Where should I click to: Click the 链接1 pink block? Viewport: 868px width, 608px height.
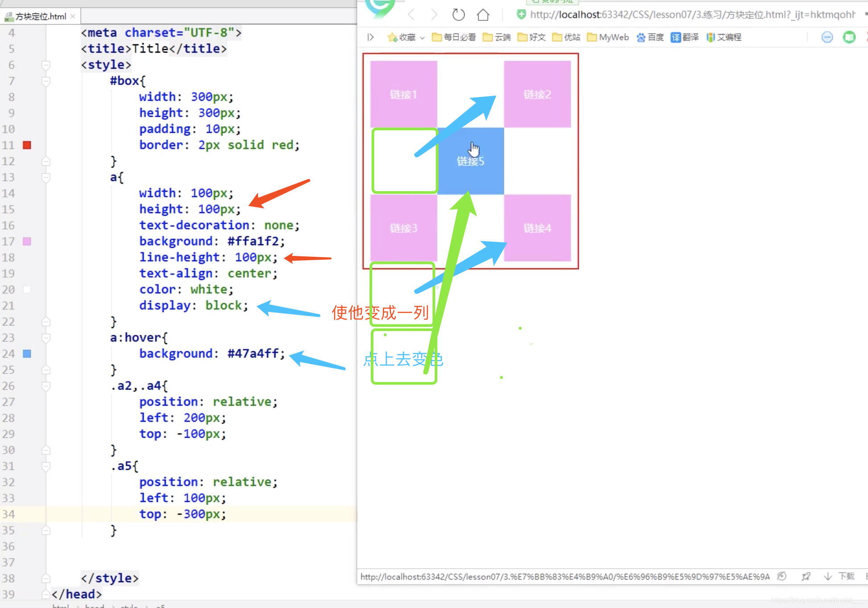click(x=404, y=94)
